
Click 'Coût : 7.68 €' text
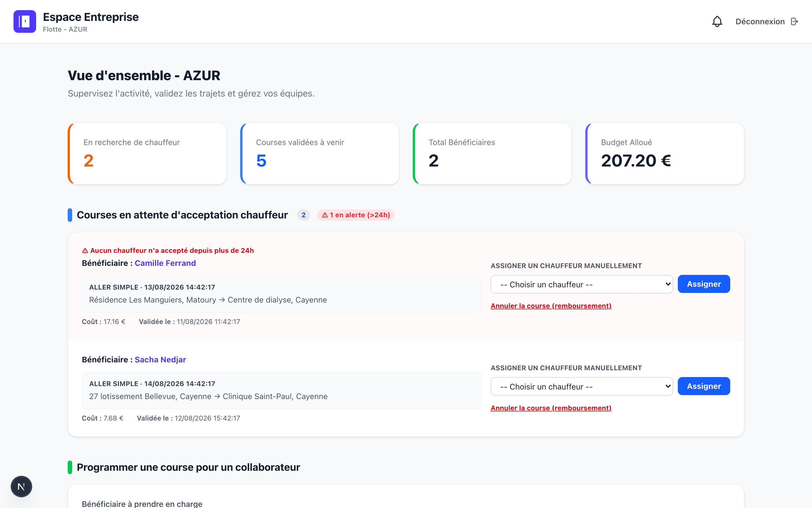click(x=103, y=418)
